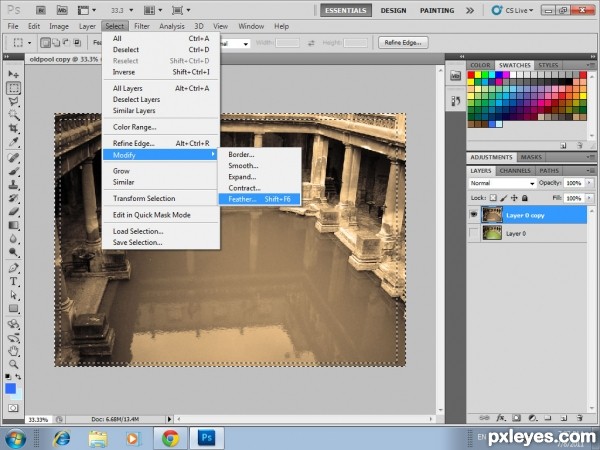Hide the Layer 0 copy layer

[474, 215]
